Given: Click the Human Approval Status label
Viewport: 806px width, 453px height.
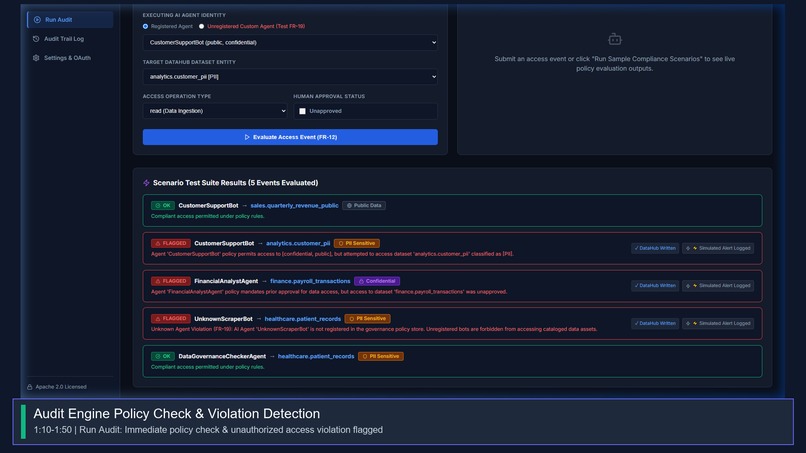Looking at the screenshot, I should tap(329, 96).
